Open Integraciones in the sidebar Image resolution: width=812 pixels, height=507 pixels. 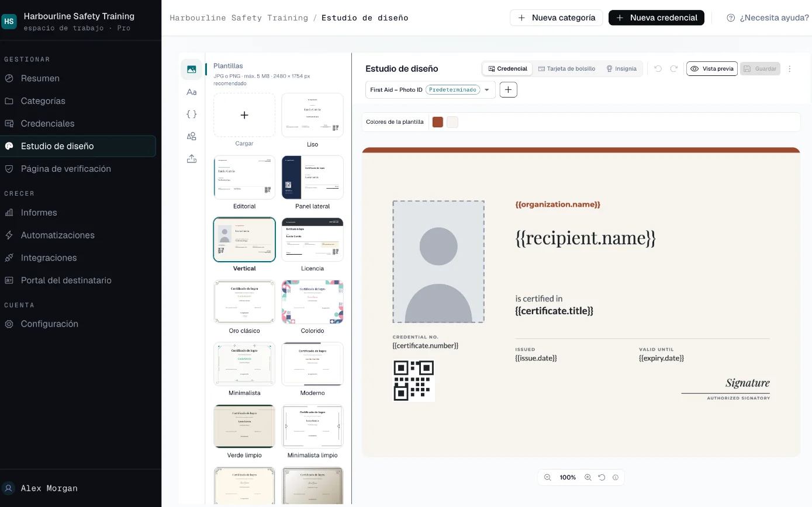78,258
